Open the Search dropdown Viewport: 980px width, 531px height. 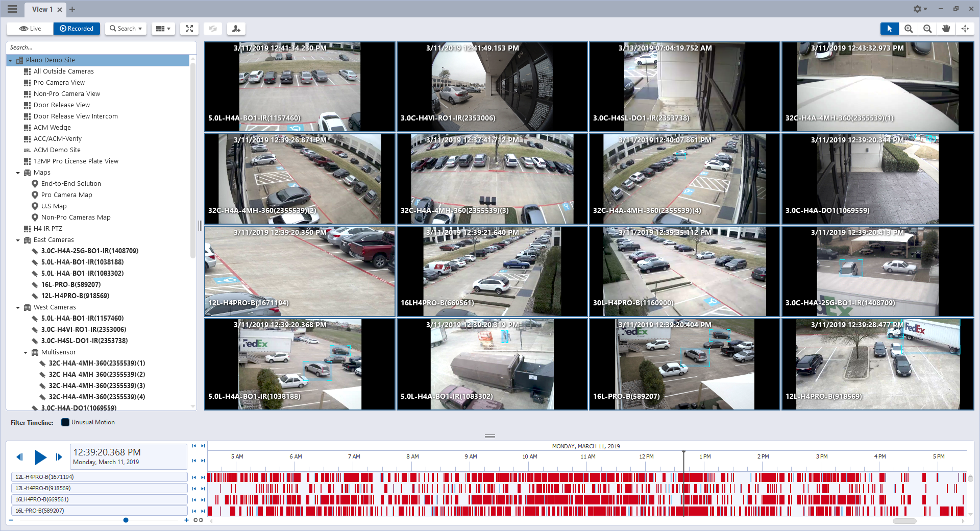click(126, 29)
